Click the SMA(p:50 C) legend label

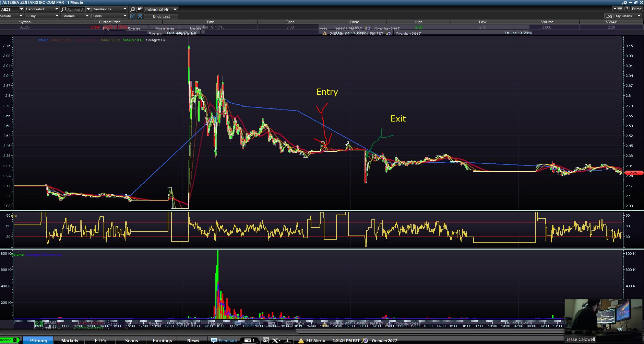tap(61, 40)
